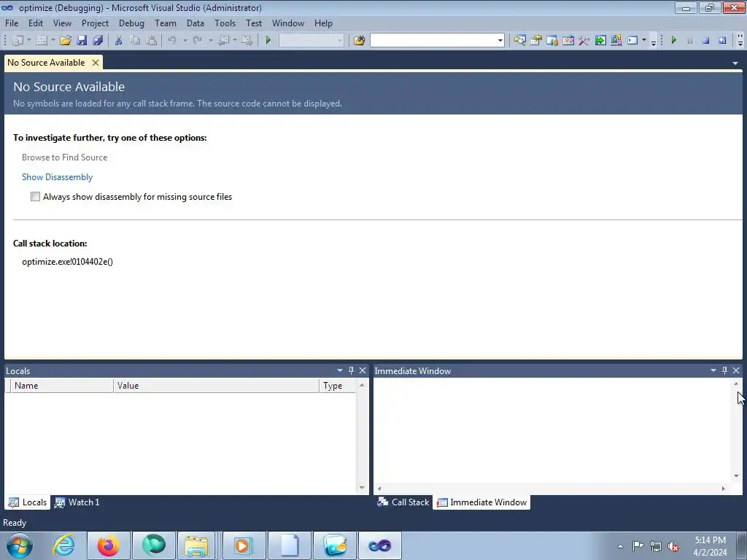747x560 pixels.
Task: Click the green Start Debugging arrow near Save
Action: coord(268,41)
